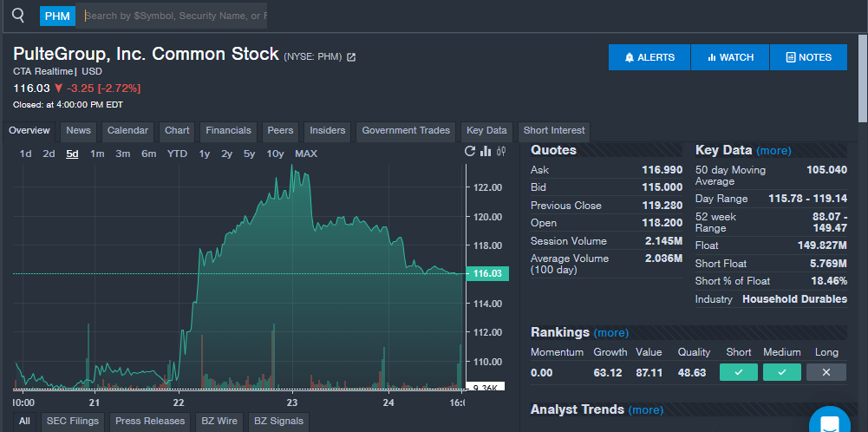This screenshot has width=868, height=432.
Task: Open PHM external link icon beside the ticker
Action: 351,57
